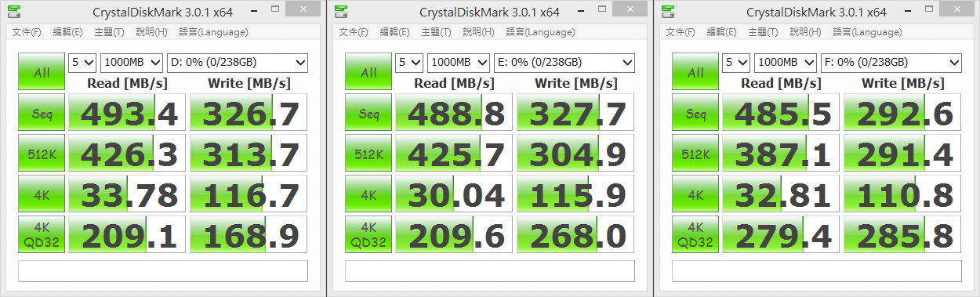980x297 pixels.
Task: Open test count dropdown in E: drive window
Action: [409, 63]
